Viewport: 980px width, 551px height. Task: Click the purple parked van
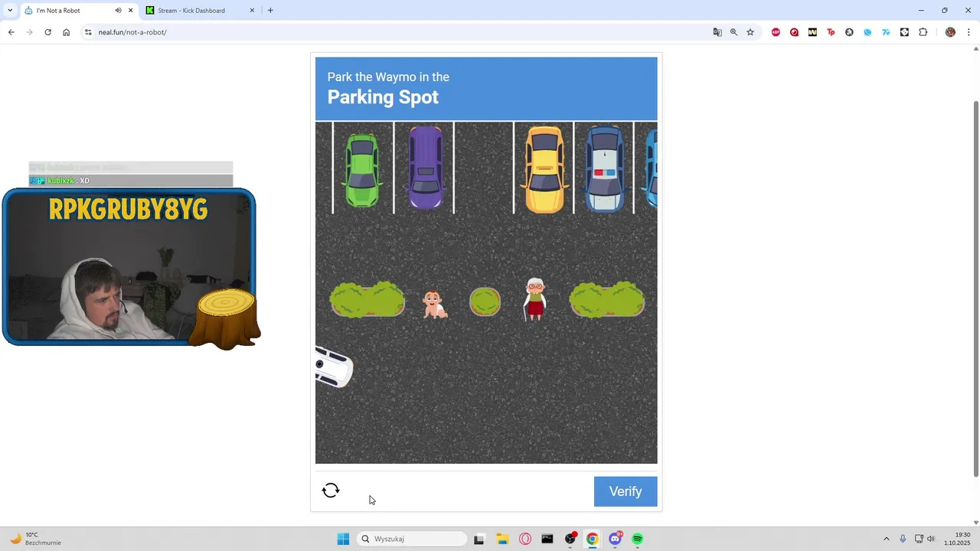(426, 168)
